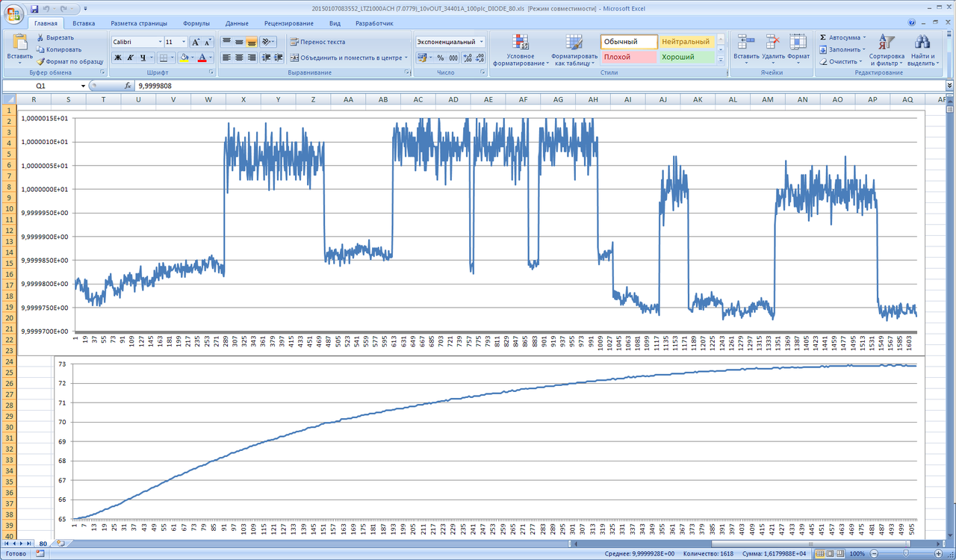Open font color dropdown arrow
The width and height of the screenshot is (956, 560).
pyautogui.click(x=211, y=57)
